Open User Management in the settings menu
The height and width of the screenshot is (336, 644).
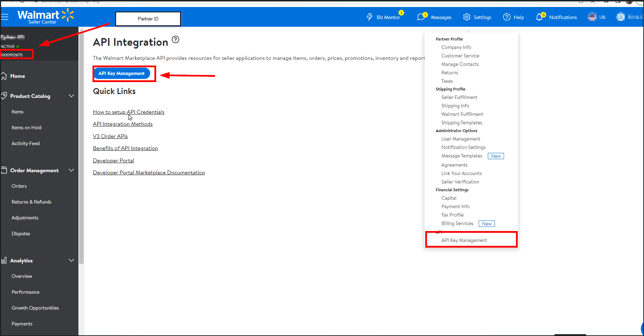(461, 139)
